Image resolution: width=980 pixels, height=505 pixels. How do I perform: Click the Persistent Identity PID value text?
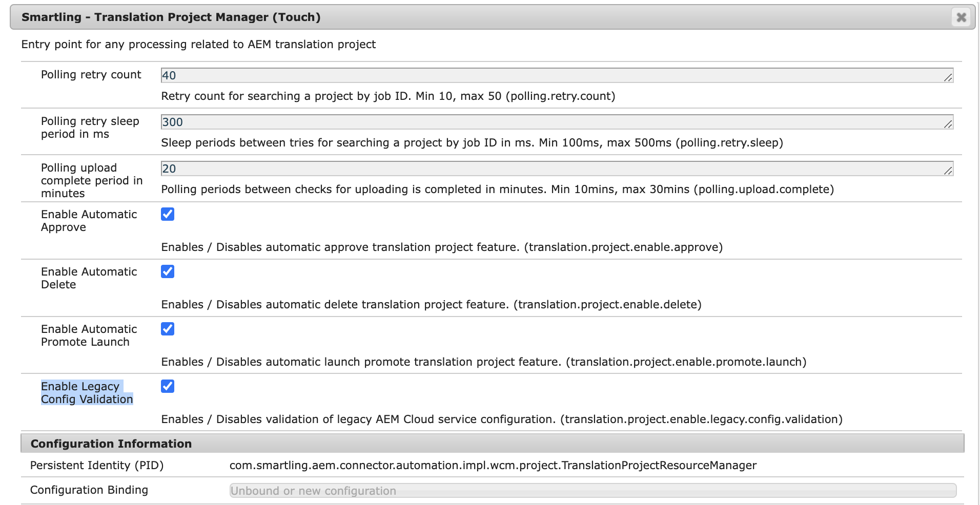pos(493,466)
